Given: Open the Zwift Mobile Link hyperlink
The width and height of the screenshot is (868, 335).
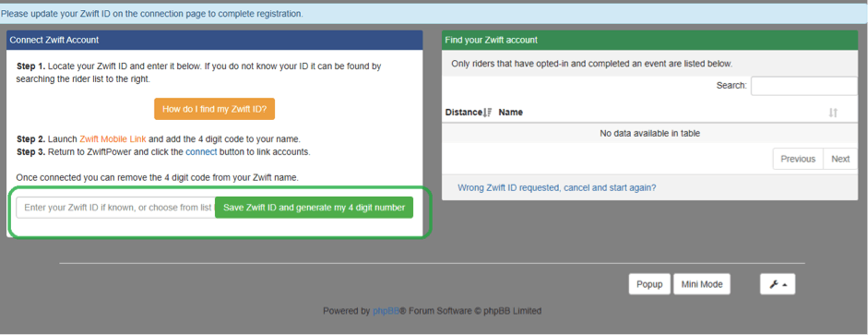Looking at the screenshot, I should (113, 139).
